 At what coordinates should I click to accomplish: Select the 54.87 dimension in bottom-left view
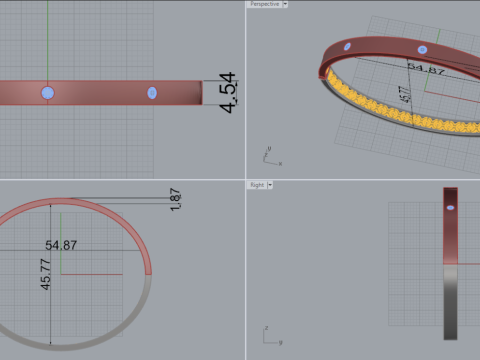(x=61, y=245)
